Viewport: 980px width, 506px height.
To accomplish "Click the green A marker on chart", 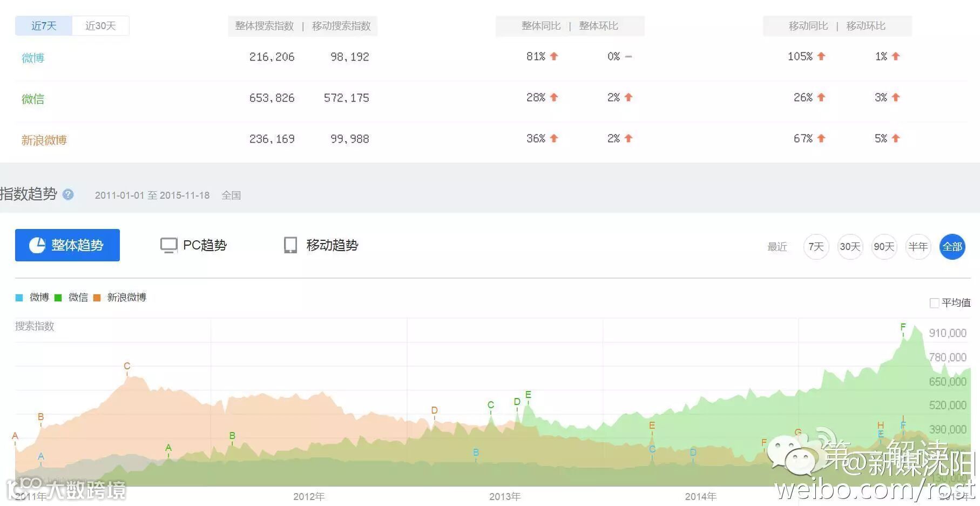I will coord(168,448).
